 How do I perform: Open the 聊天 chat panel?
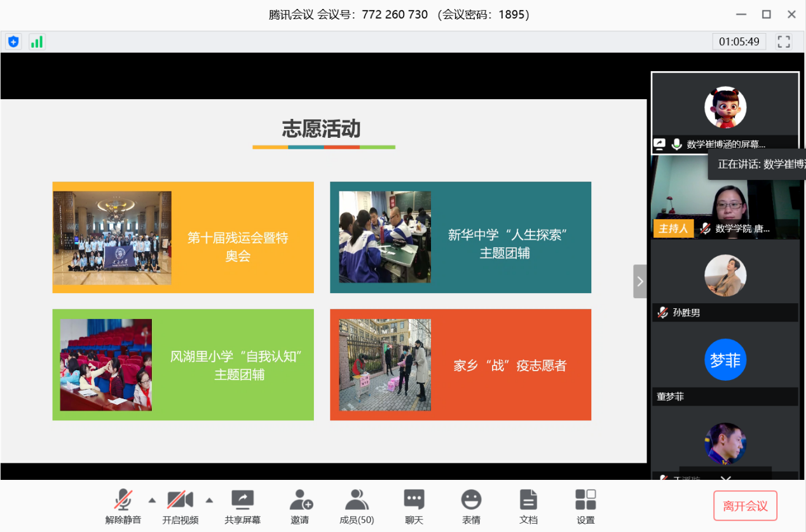414,507
